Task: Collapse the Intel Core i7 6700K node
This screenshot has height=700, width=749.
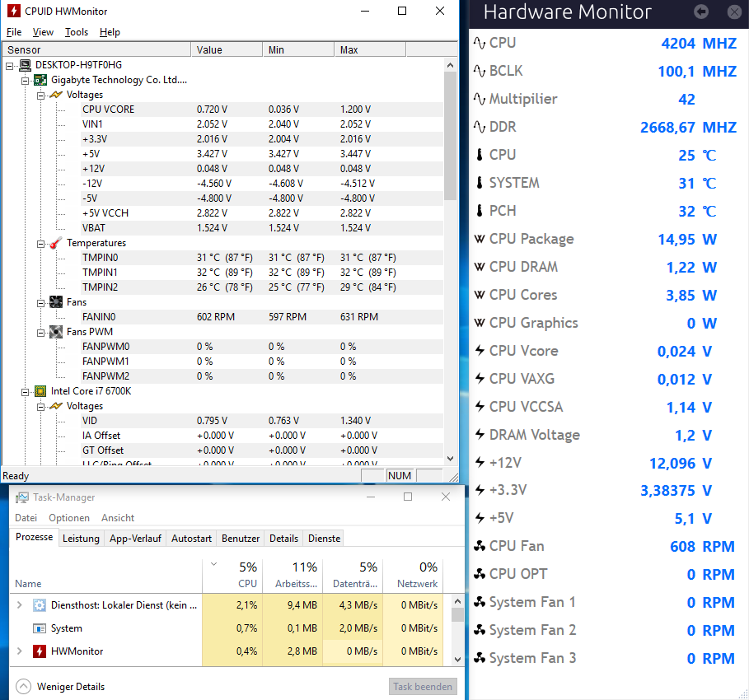Action: coord(25,393)
